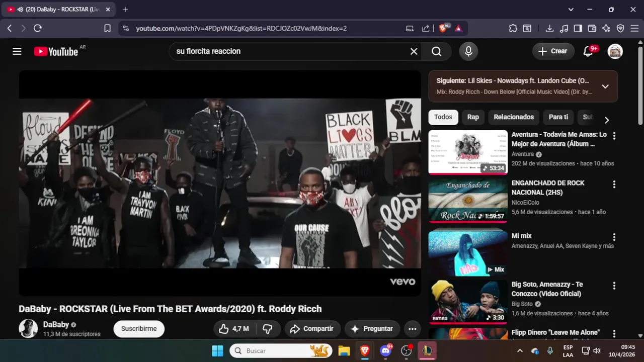
Task: Open browser extensions puzzle icon
Action: 513,28
